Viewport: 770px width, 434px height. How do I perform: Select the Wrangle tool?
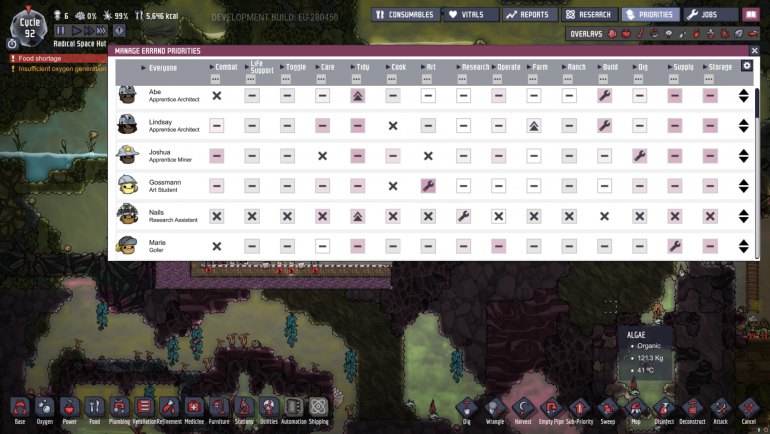coord(495,411)
